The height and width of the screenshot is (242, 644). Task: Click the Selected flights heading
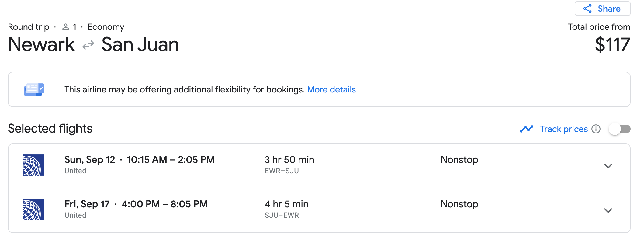(50, 128)
